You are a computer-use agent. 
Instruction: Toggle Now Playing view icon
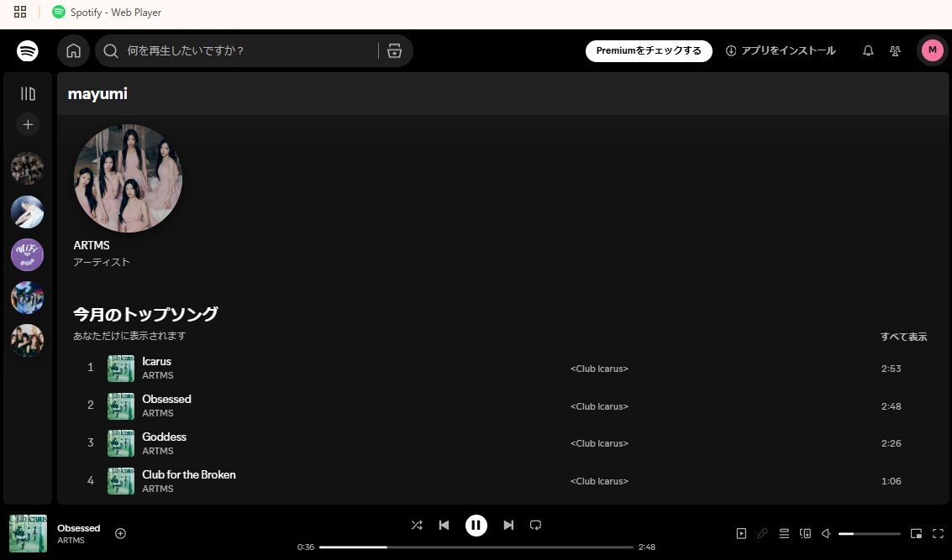(x=741, y=533)
